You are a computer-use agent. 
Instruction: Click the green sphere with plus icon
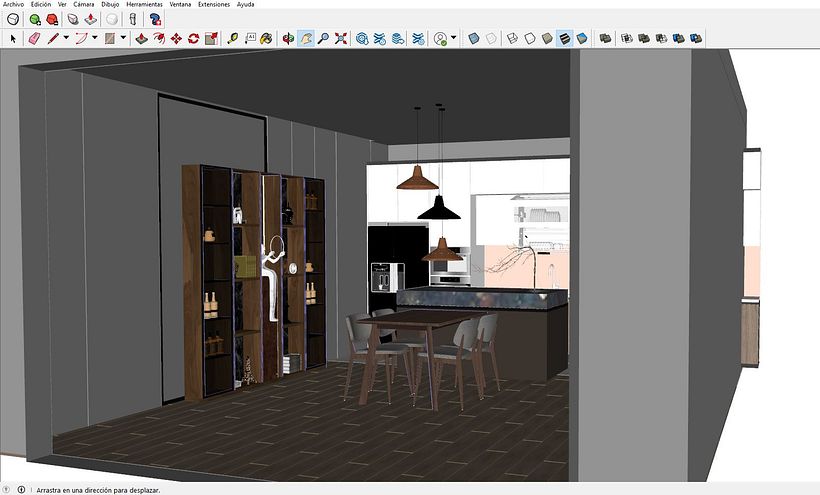[x=35, y=19]
